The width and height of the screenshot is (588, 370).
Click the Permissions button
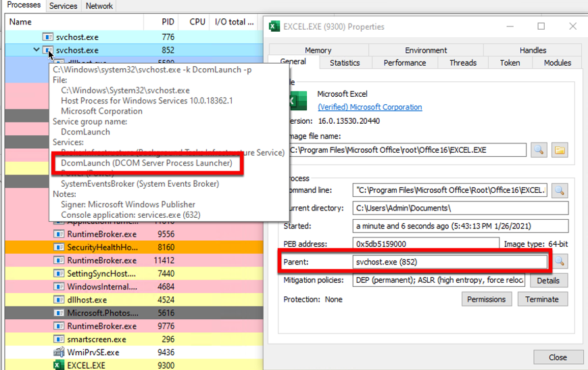point(486,299)
